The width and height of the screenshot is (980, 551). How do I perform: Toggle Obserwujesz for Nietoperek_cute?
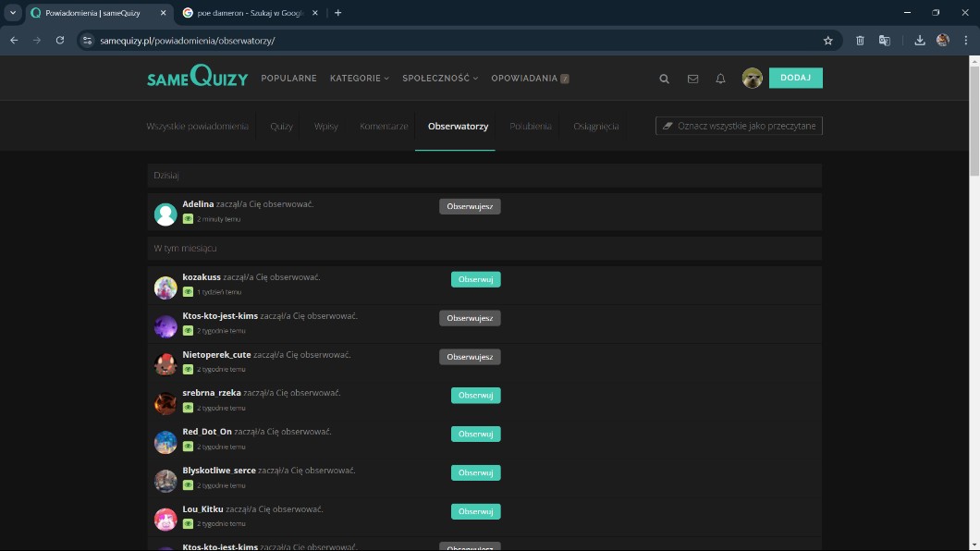470,357
